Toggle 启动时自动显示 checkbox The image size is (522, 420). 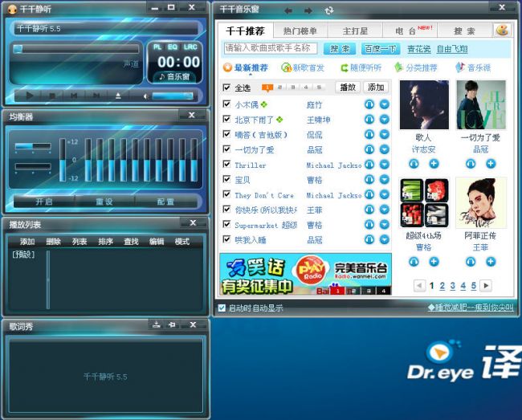[222, 308]
